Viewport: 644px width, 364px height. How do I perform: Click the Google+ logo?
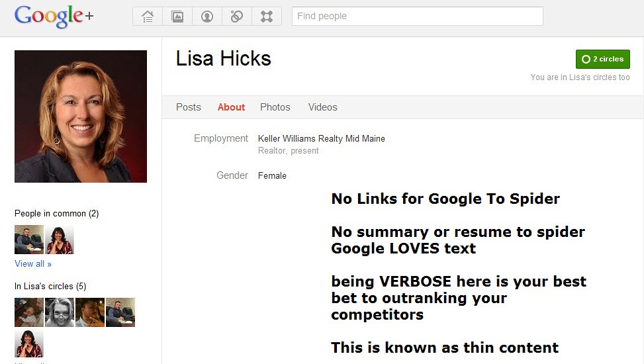click(54, 17)
